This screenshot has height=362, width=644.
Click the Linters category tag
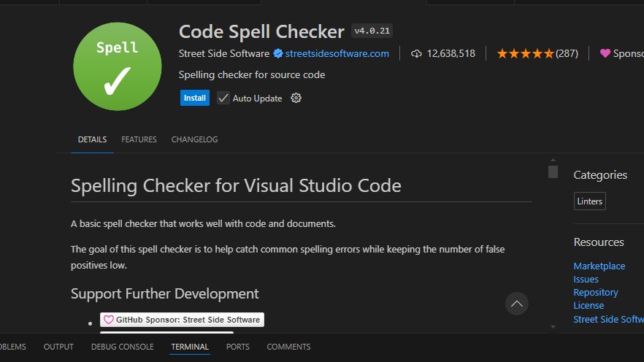(x=590, y=201)
